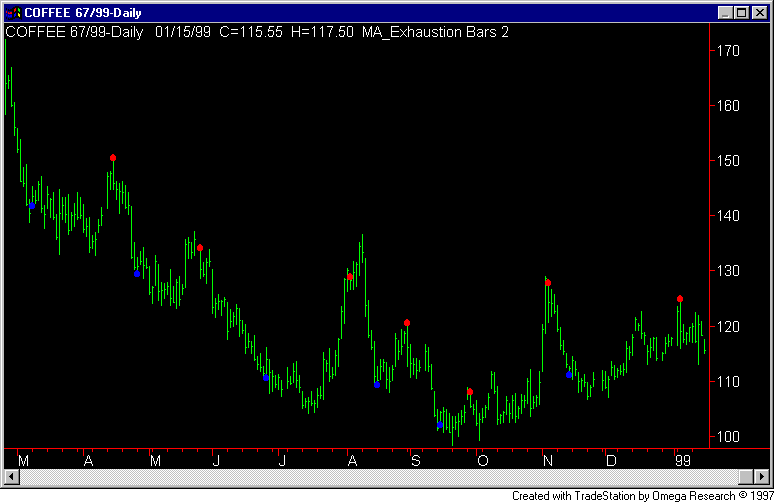Click the blue dot in mid-August

tap(377, 385)
